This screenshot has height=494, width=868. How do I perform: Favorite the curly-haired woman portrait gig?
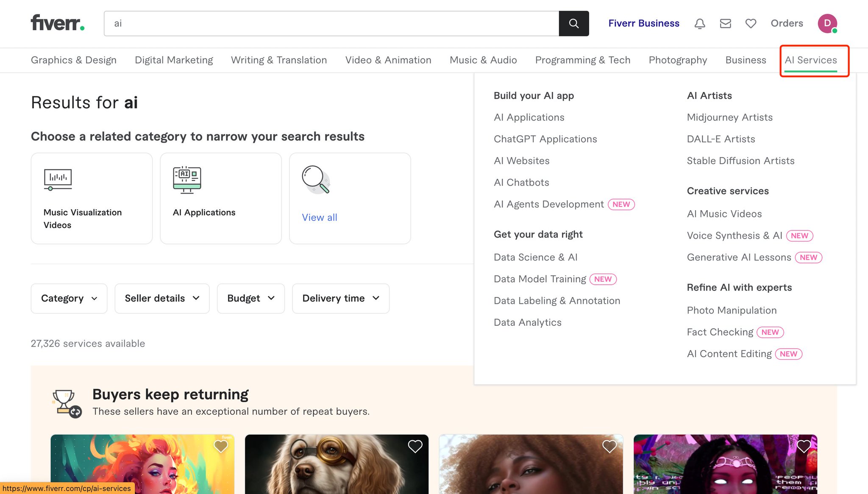coord(609,446)
